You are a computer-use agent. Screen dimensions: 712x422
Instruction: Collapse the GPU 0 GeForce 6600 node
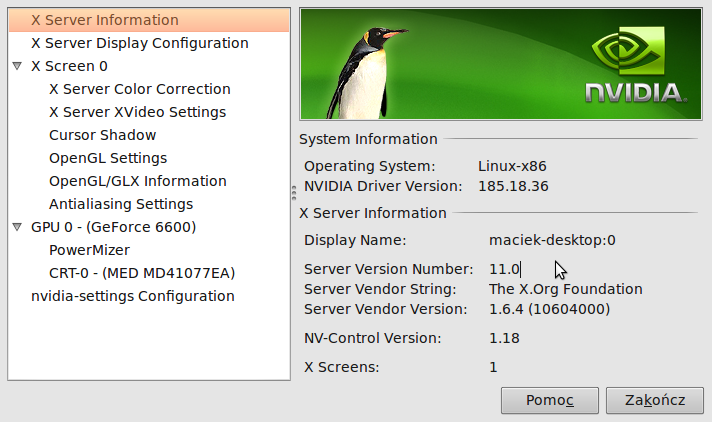(17, 227)
